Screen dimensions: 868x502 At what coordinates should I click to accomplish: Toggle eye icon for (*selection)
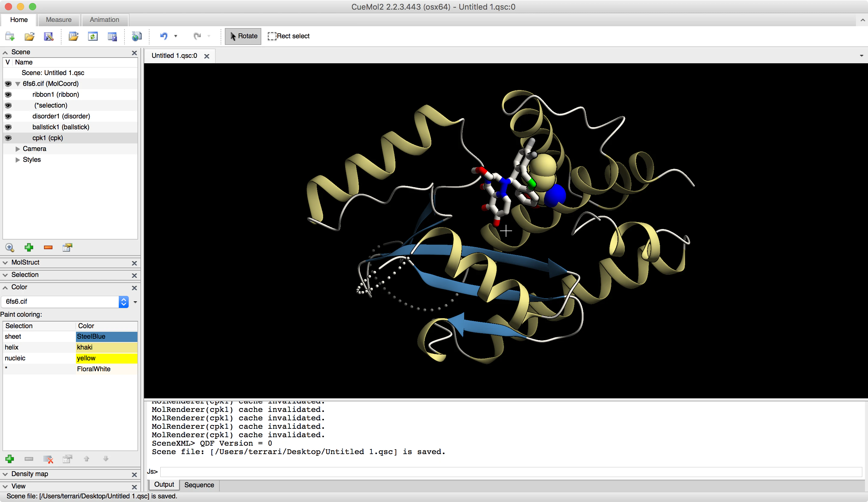[x=8, y=105]
